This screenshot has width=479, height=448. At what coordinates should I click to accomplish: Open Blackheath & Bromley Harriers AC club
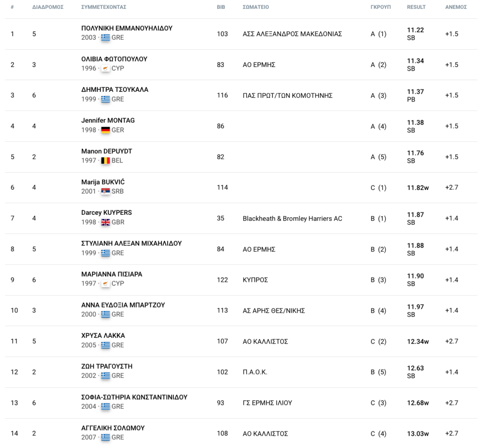292,219
